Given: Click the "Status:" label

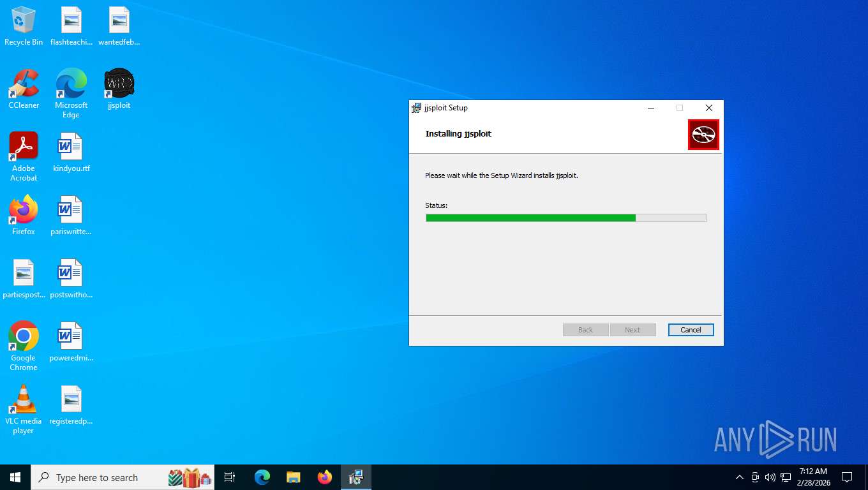Looking at the screenshot, I should 437,205.
